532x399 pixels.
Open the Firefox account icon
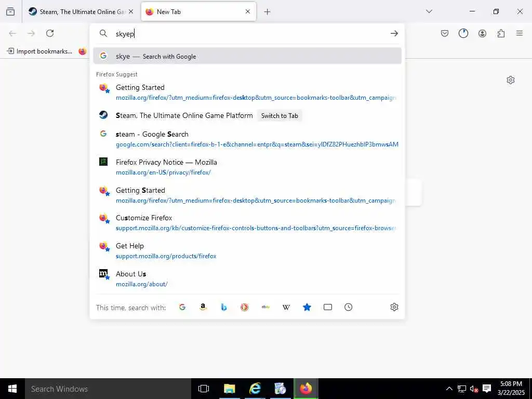pyautogui.click(x=482, y=33)
